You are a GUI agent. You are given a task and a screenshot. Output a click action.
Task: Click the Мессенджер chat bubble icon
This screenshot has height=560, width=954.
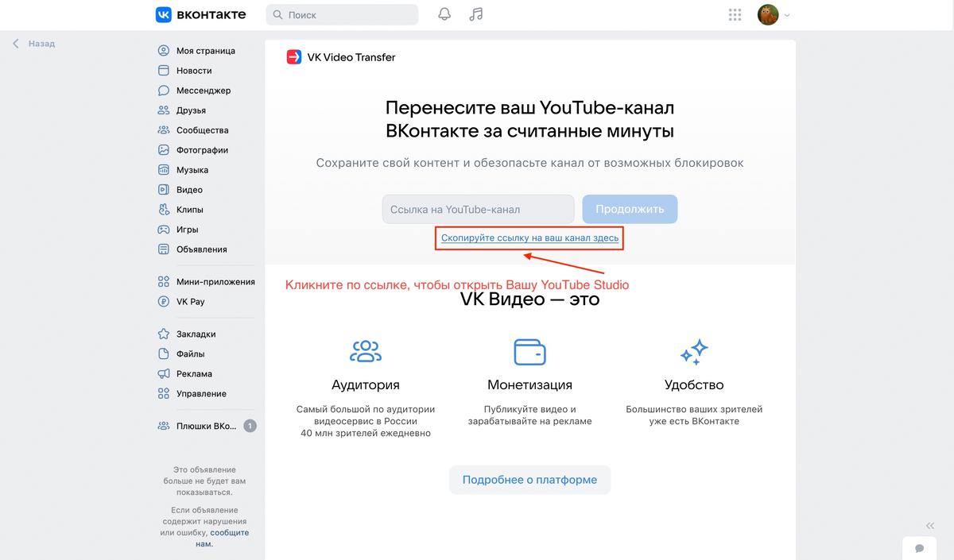coord(164,91)
